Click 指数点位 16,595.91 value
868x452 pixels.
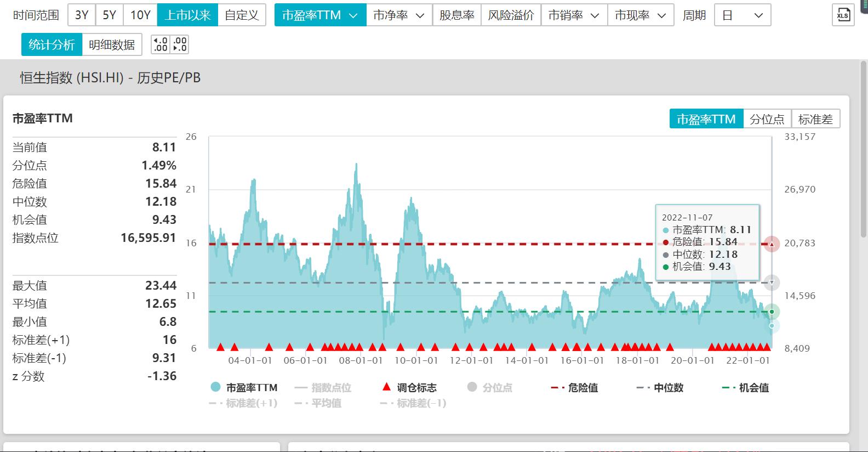click(x=149, y=238)
